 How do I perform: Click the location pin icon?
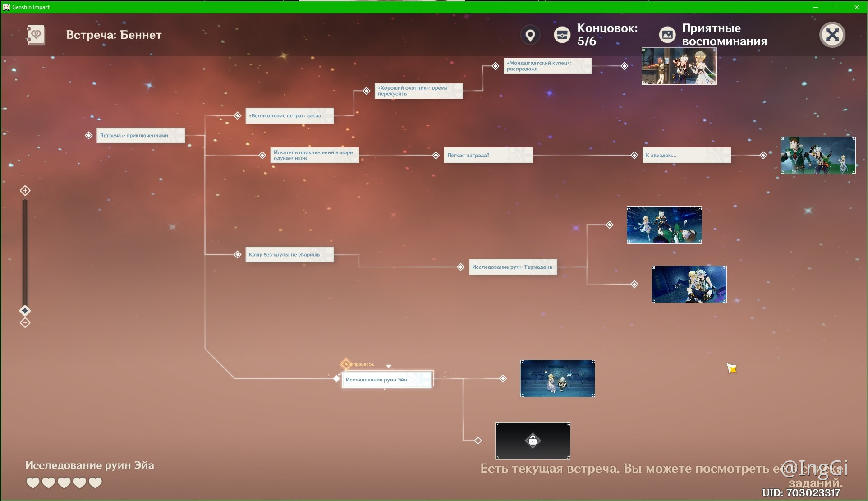[x=530, y=35]
